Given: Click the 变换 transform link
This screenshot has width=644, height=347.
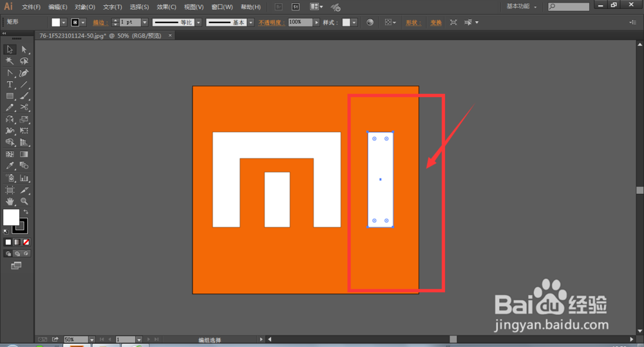Looking at the screenshot, I should pyautogui.click(x=436, y=23).
